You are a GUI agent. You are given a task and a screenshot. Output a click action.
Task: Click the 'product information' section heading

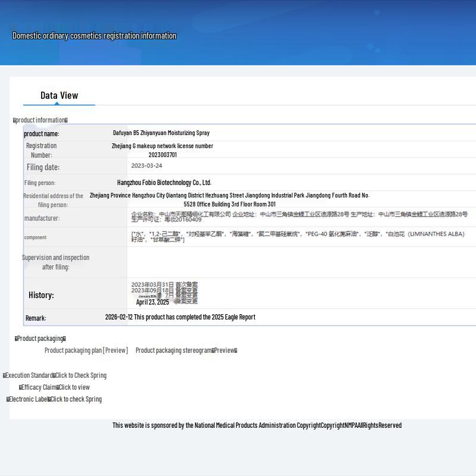click(x=40, y=120)
